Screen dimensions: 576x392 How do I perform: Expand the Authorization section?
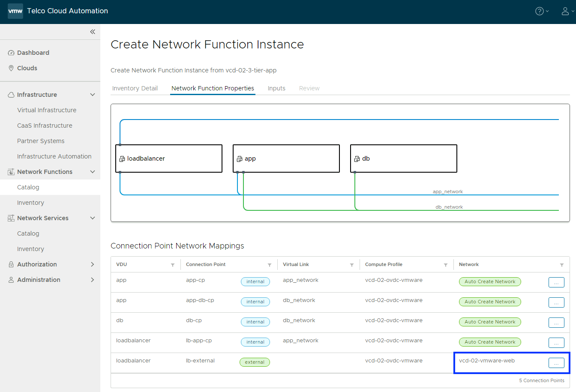coord(93,264)
